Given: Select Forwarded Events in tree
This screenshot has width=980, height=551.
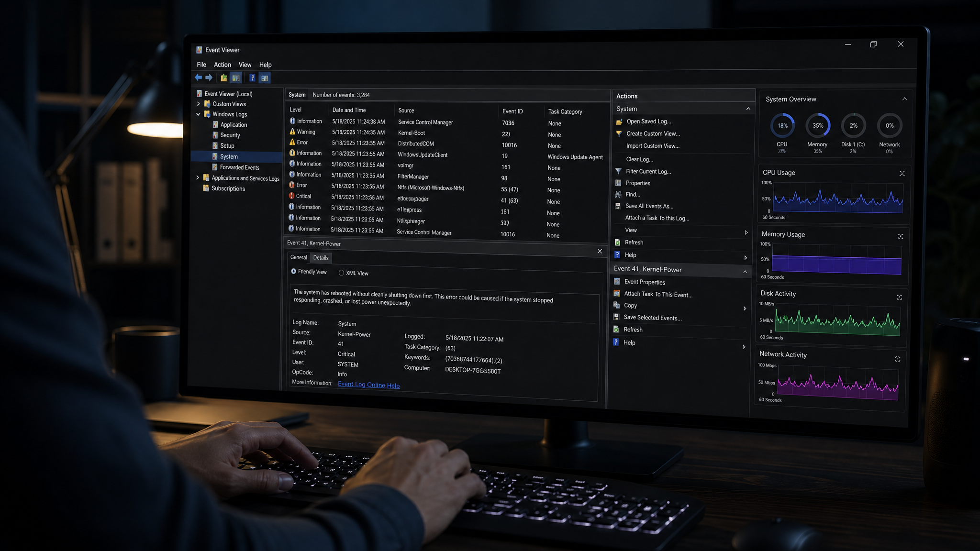Looking at the screenshot, I should (239, 167).
